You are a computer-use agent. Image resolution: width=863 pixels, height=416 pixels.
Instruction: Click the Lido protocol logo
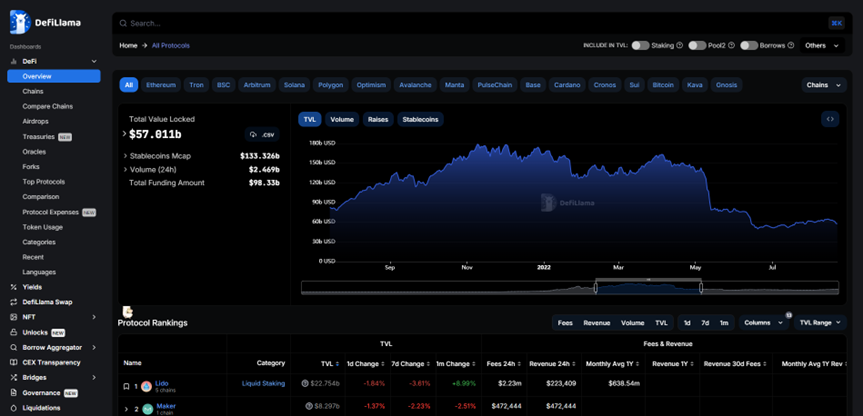tap(146, 386)
